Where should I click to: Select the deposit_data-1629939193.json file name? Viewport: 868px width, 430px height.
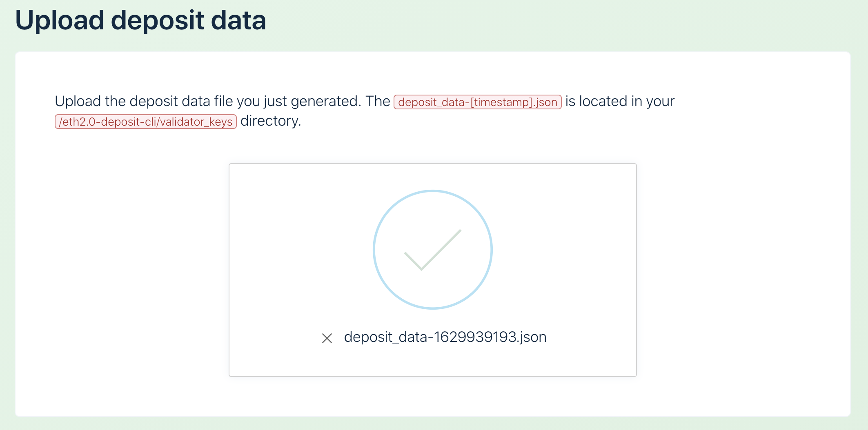(x=445, y=337)
